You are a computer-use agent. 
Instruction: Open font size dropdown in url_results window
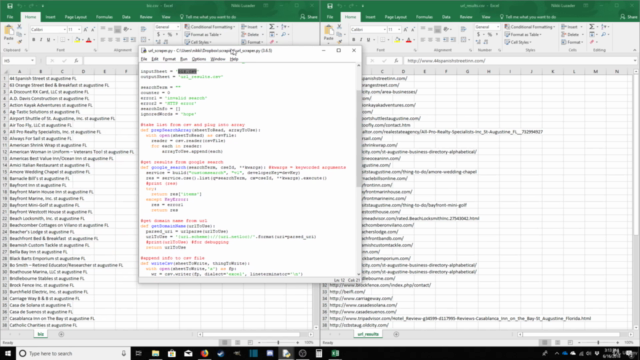click(399, 29)
